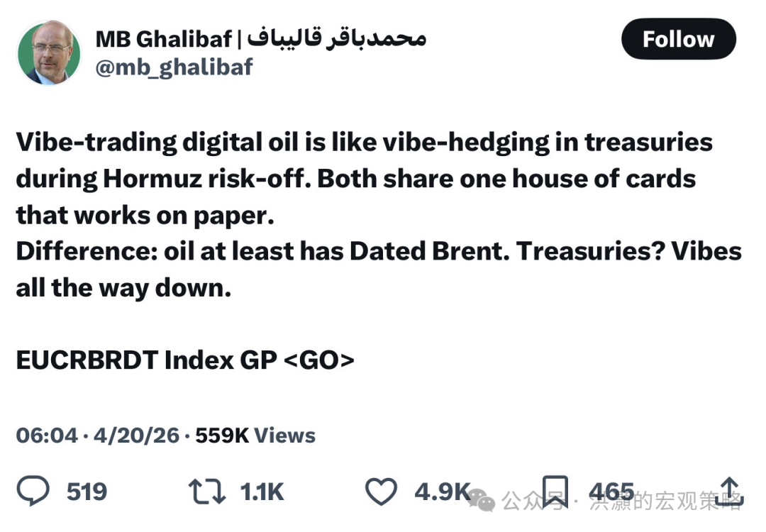Click the WeChat logo watermark

coord(481,501)
